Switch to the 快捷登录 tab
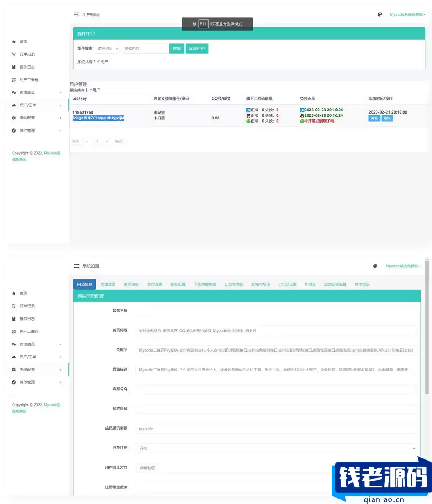432x504 pixels. 108,284
